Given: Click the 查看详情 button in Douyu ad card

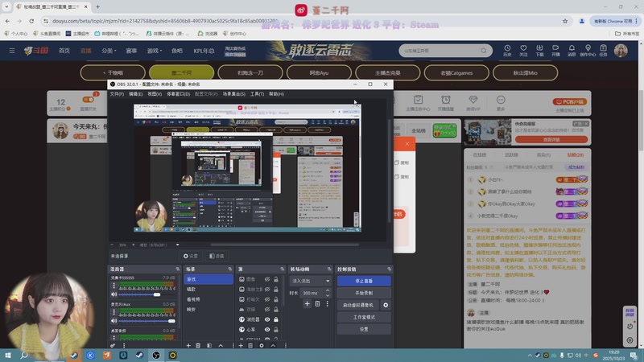Looking at the screenshot, I should (551, 139).
